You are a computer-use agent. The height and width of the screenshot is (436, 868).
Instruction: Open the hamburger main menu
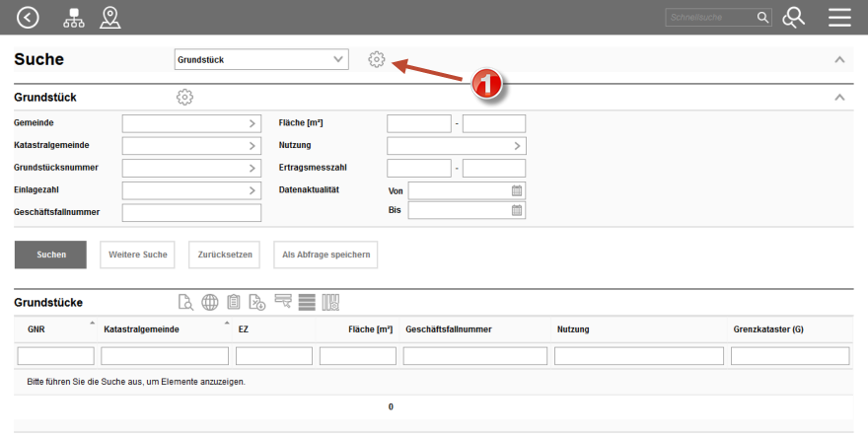coord(839,17)
